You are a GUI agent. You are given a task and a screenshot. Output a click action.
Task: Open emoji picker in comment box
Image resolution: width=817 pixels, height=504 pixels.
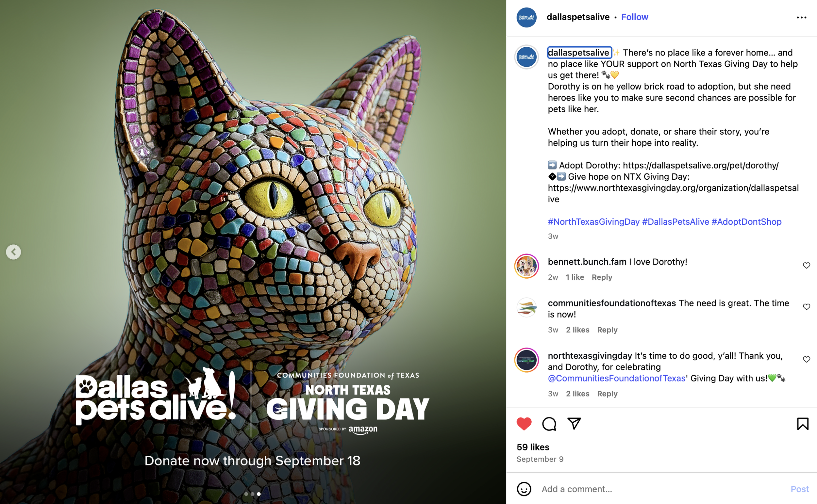click(524, 489)
